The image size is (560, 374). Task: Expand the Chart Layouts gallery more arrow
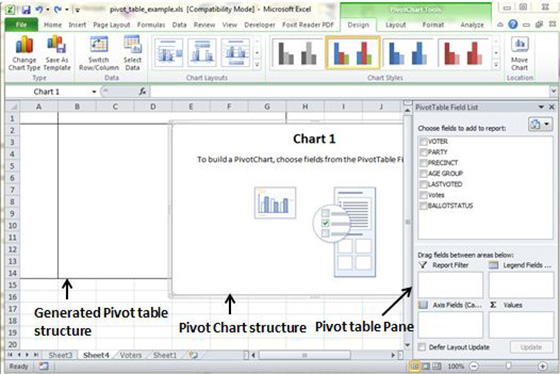point(257,65)
